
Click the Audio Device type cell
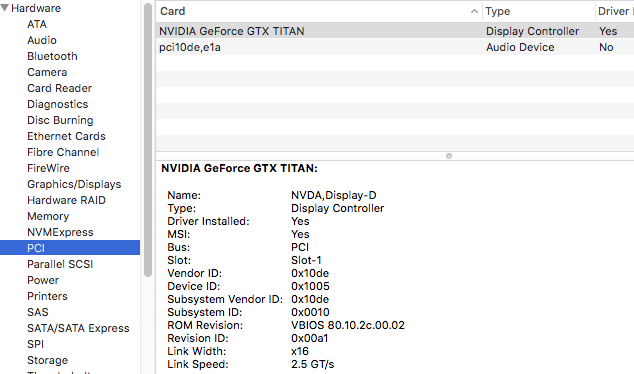pyautogui.click(x=520, y=47)
